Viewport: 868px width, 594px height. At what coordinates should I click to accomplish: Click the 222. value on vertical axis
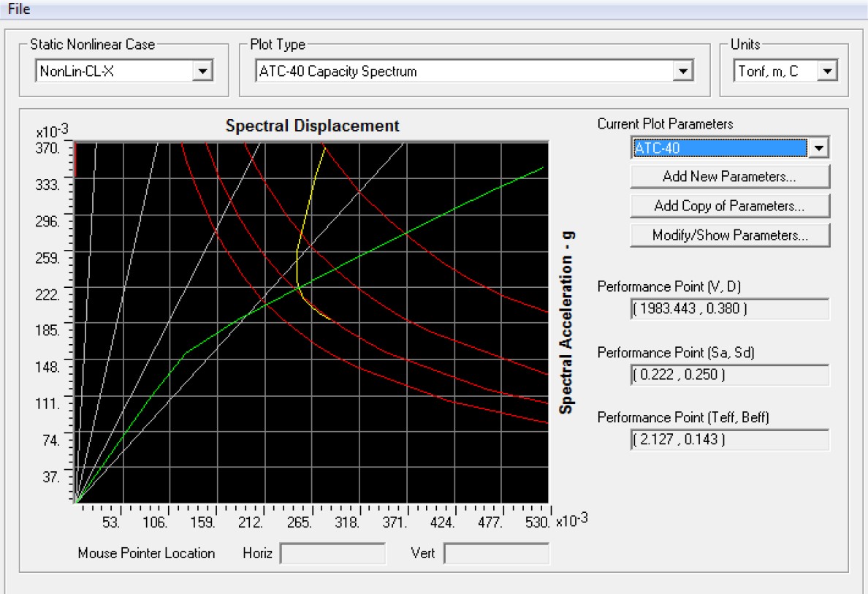[x=47, y=294]
